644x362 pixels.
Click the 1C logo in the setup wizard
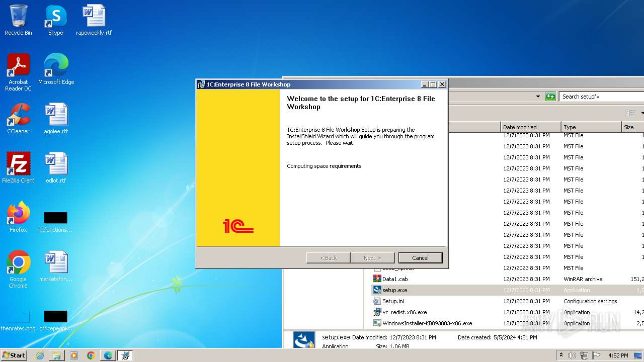(x=238, y=226)
